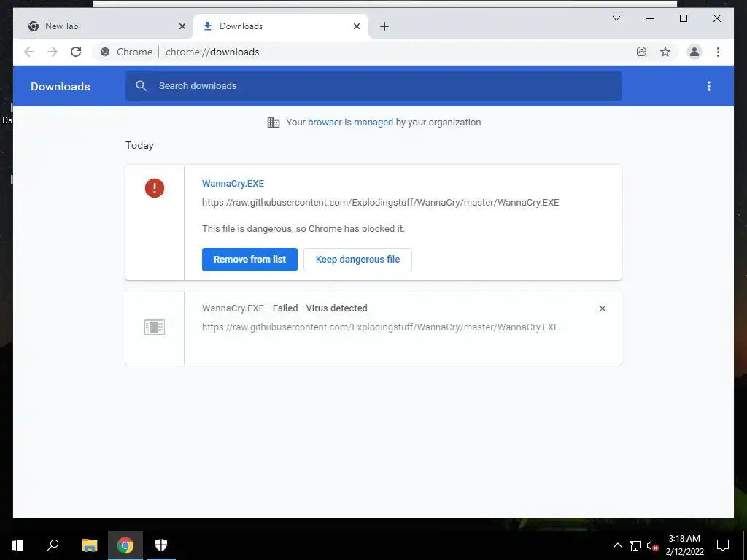Click the muted volume tray icon
The image size is (747, 560).
pos(653,545)
